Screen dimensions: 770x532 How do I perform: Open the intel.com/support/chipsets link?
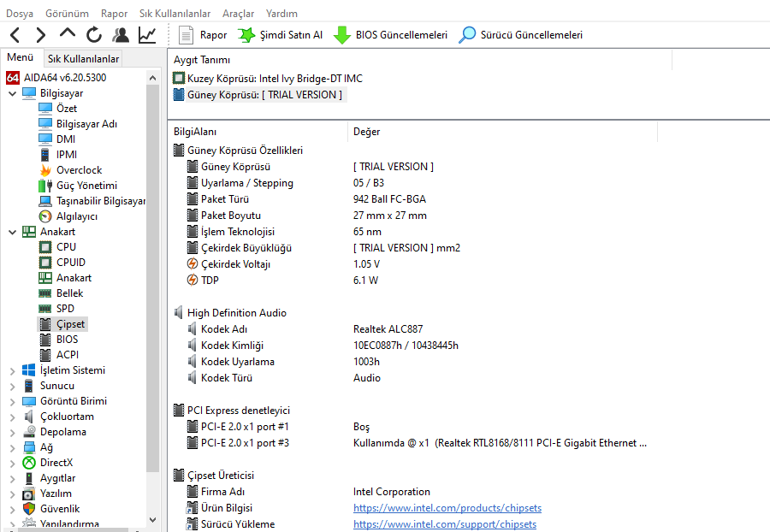coord(445,524)
